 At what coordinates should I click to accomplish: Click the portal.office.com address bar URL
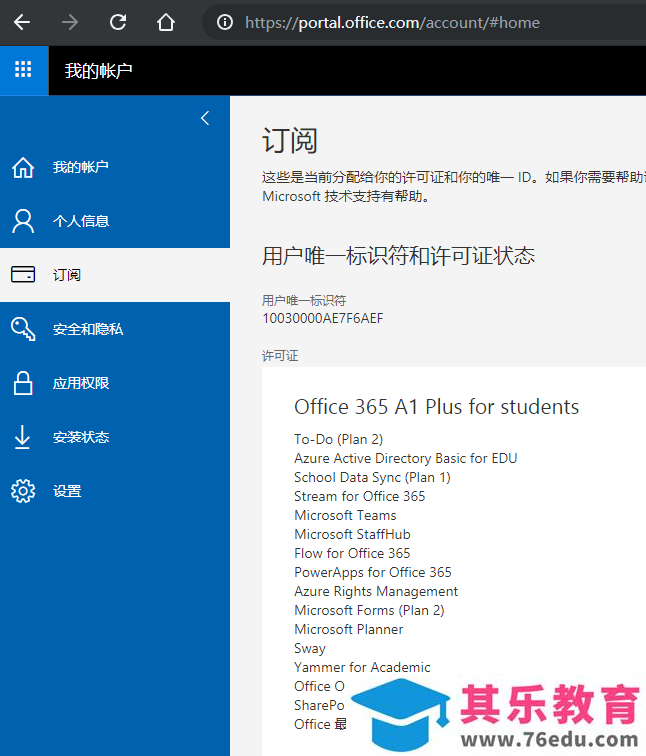coord(392,23)
